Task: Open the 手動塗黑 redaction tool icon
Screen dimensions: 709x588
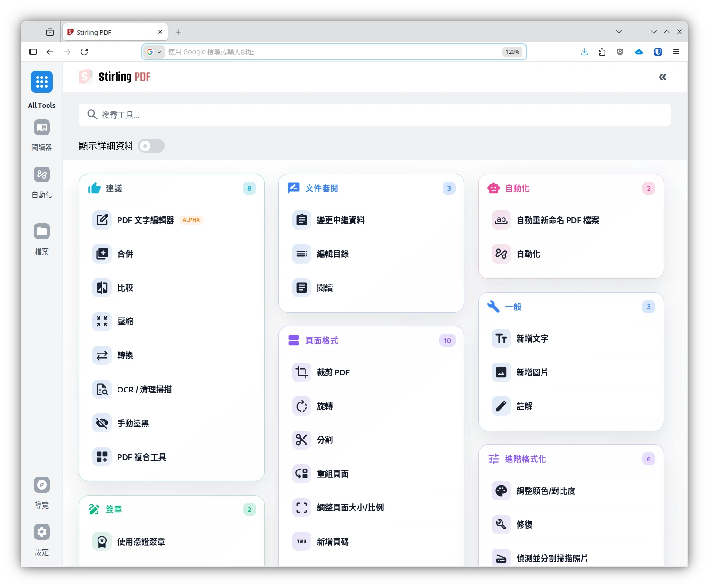Action: point(102,423)
